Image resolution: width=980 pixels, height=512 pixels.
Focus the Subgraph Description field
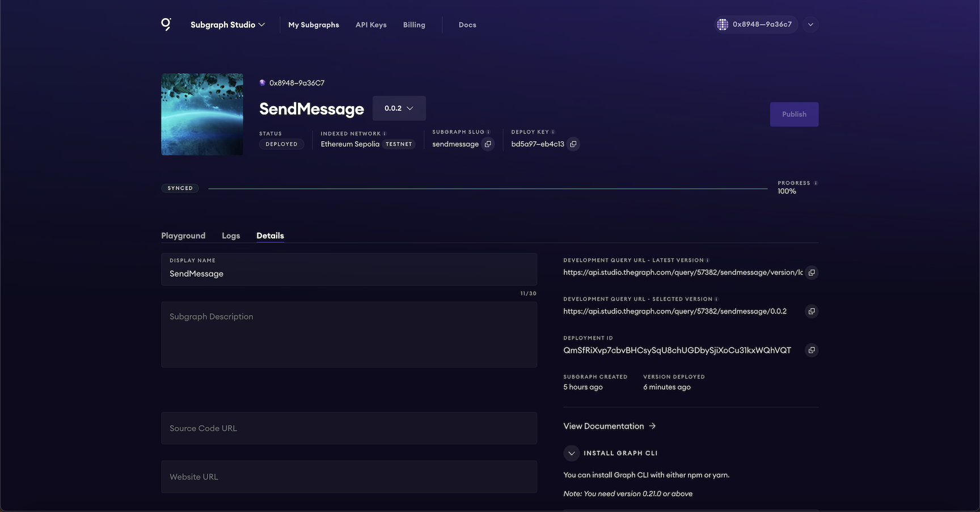click(349, 334)
